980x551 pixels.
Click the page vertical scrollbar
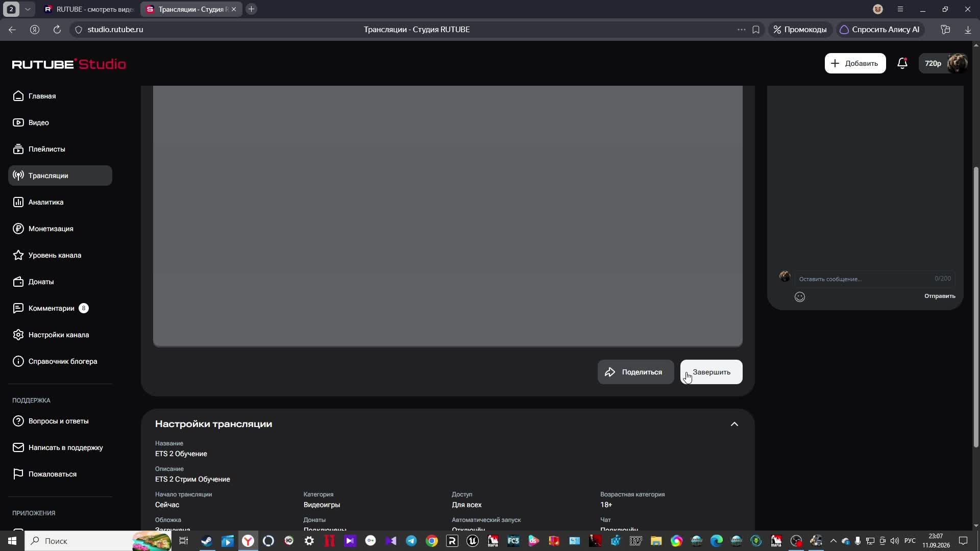[x=976, y=308]
